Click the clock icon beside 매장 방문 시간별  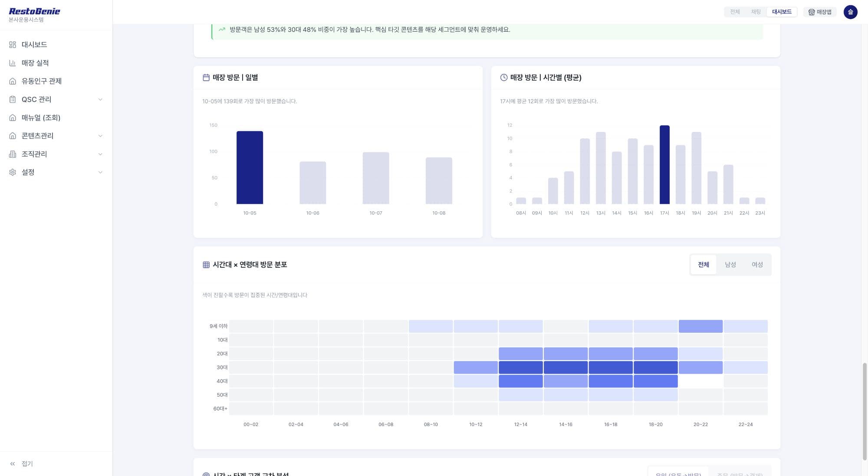(504, 78)
